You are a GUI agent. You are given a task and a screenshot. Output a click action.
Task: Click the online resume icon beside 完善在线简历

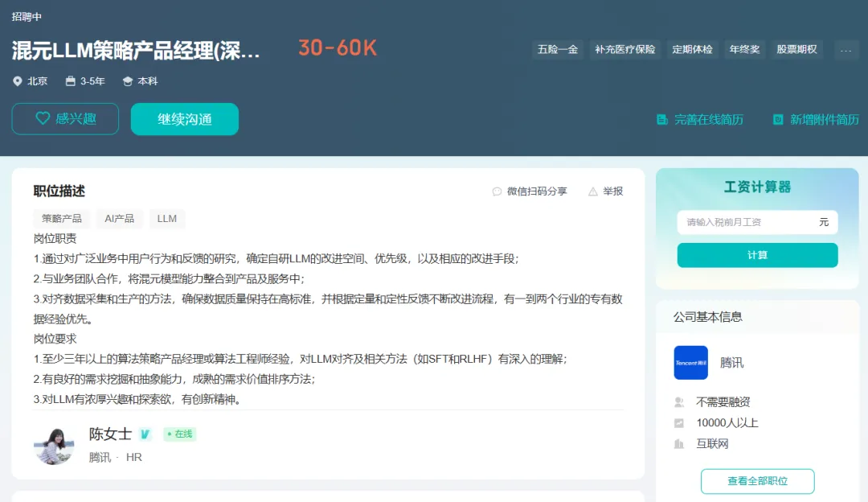point(662,119)
